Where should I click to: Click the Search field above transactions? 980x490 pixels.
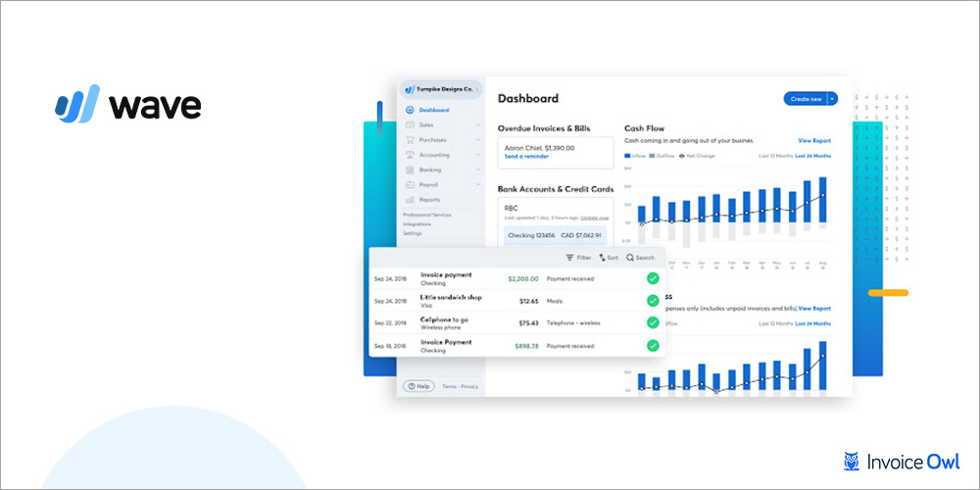641,258
